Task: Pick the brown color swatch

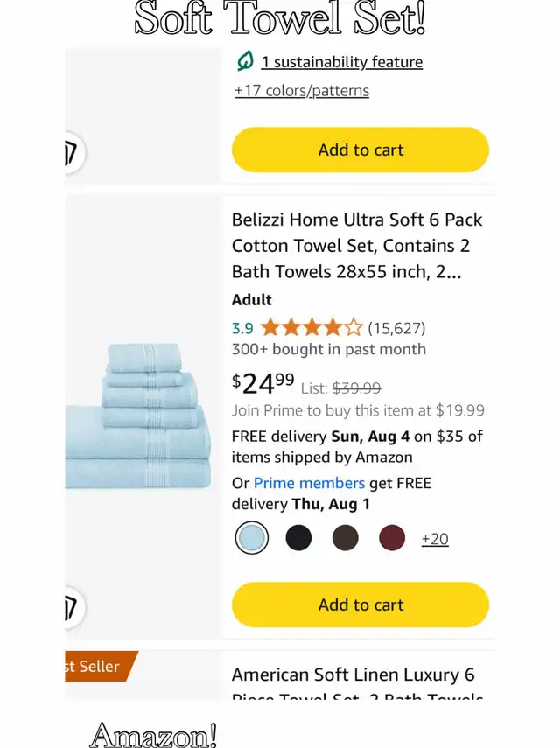Action: pyautogui.click(x=345, y=538)
